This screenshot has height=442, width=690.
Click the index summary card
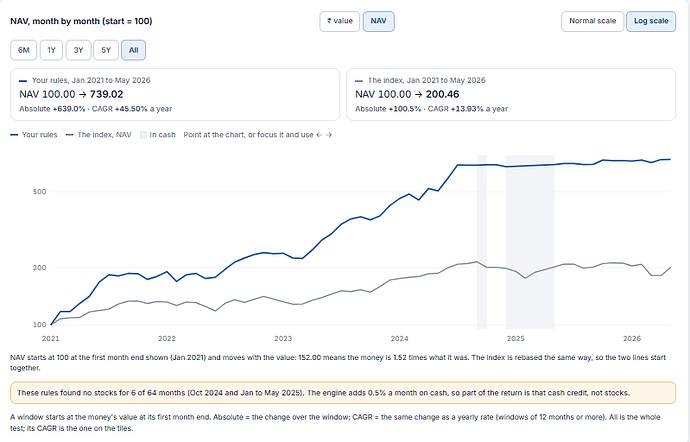point(511,94)
